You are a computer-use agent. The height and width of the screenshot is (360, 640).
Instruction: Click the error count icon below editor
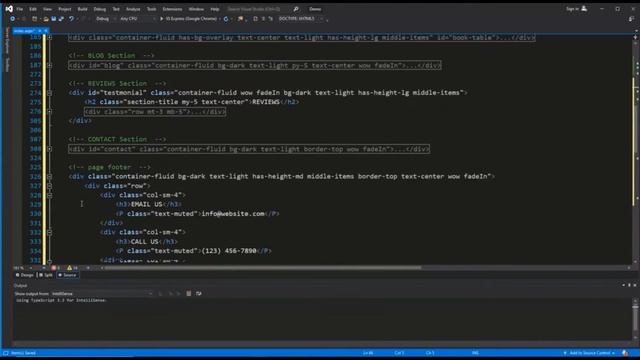tap(54, 268)
